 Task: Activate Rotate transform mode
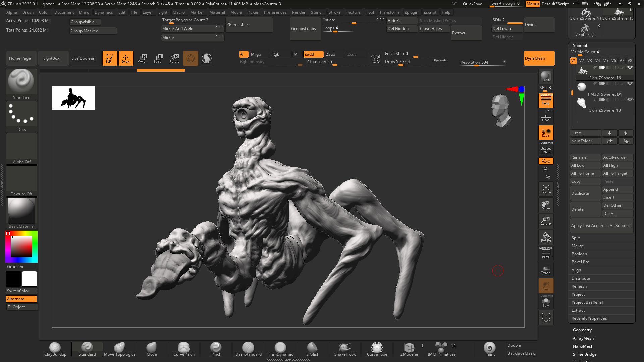click(174, 58)
